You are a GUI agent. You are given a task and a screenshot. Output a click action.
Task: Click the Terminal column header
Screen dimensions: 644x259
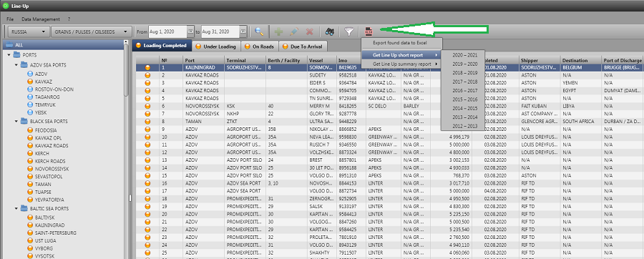[245, 60]
